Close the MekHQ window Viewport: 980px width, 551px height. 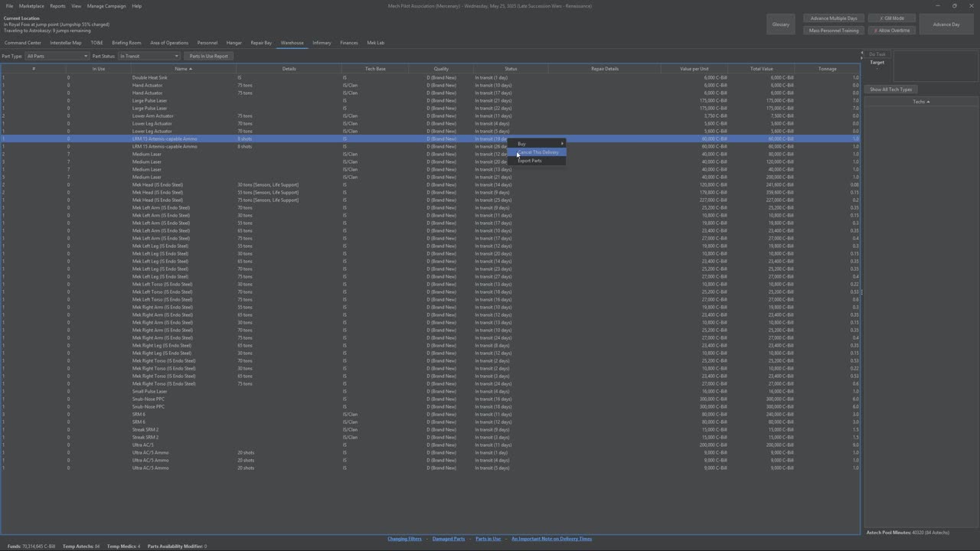972,6
